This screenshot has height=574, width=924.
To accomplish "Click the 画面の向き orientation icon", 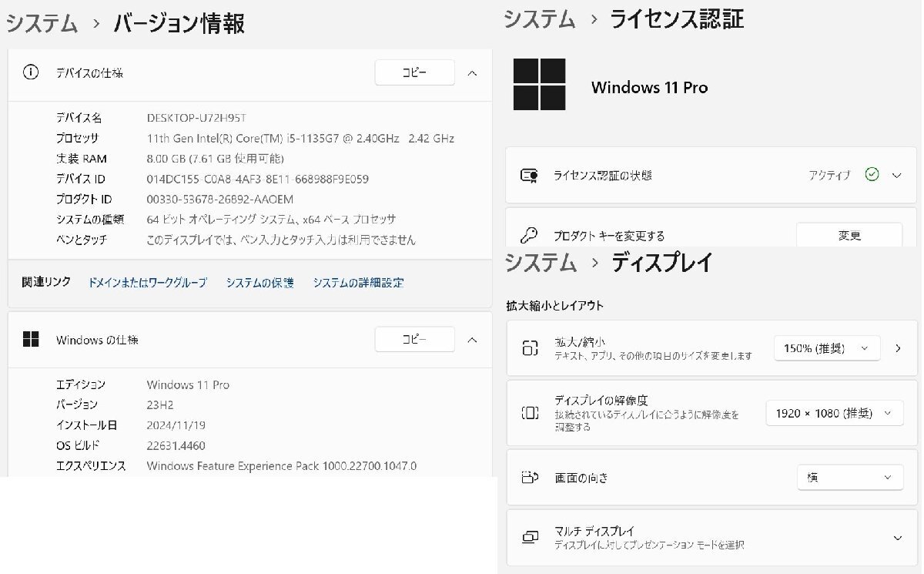I will pyautogui.click(x=530, y=478).
